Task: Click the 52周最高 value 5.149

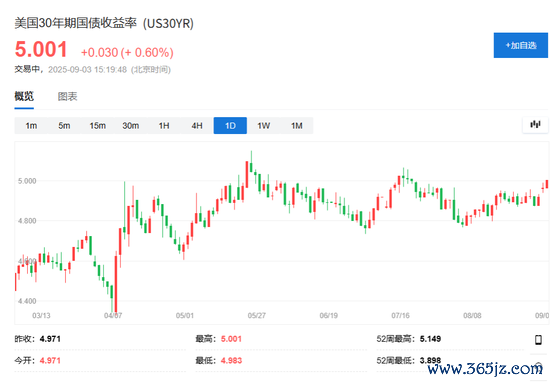Action: (x=430, y=339)
